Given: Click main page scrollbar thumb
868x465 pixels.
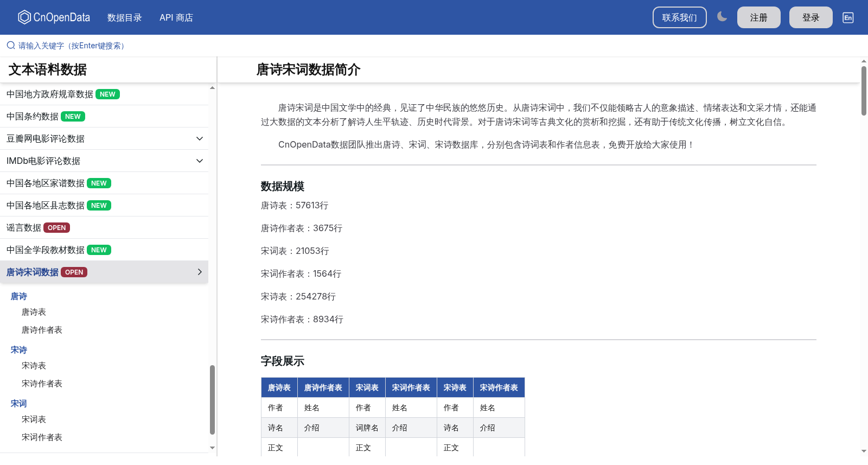Looking at the screenshot, I should click(864, 91).
